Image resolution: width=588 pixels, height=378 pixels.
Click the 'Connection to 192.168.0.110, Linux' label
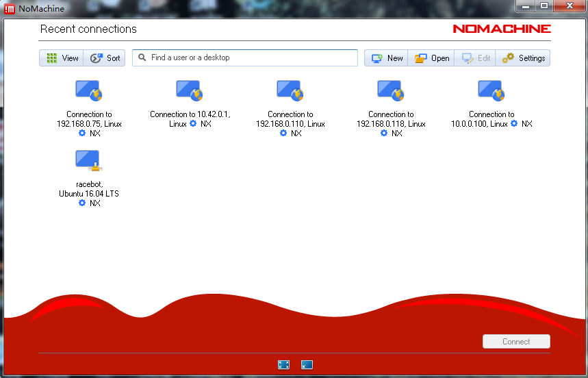tap(290, 119)
